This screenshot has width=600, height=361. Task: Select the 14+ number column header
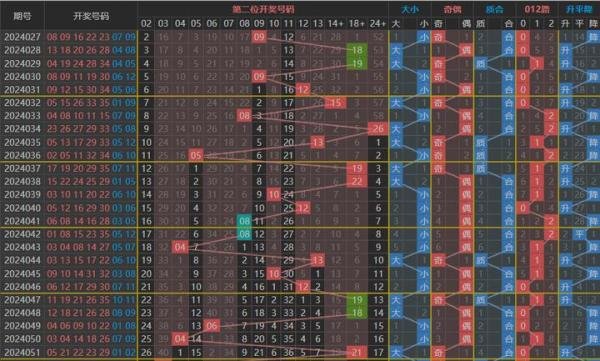tap(335, 24)
